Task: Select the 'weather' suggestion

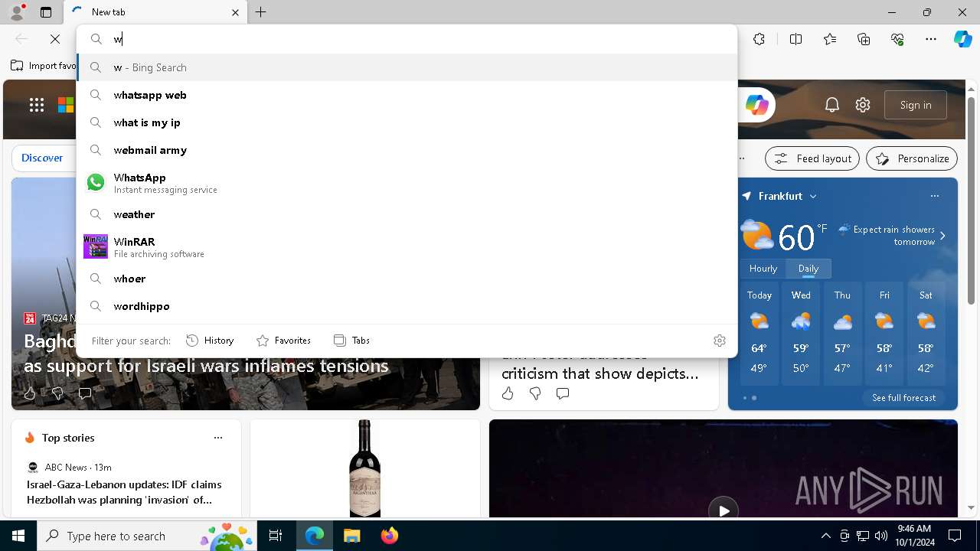Action: [407, 214]
